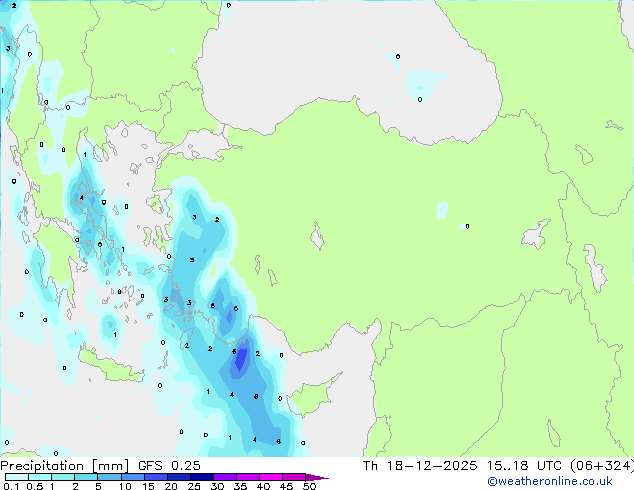Click the legend label '0.5'
This screenshot has height=490, width=634.
click(x=34, y=486)
